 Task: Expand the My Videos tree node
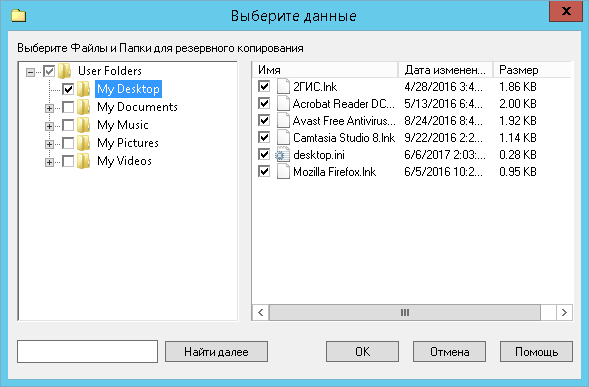point(49,162)
